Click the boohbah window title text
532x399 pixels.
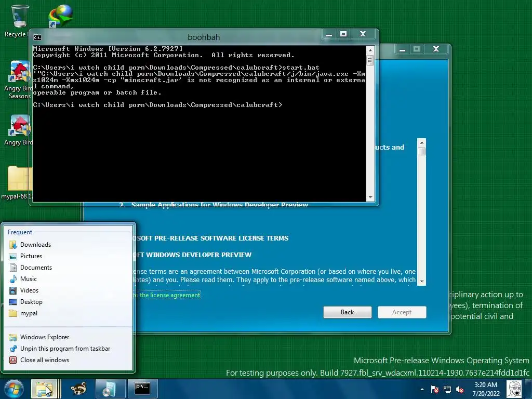pos(204,37)
